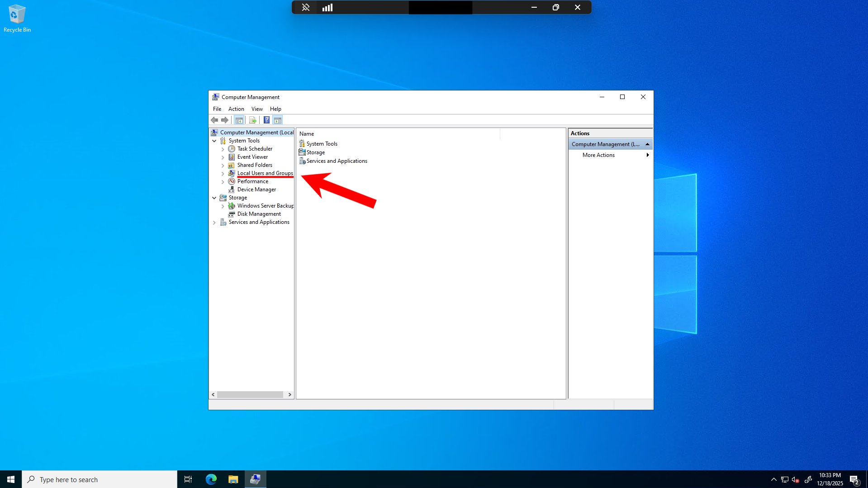Image resolution: width=868 pixels, height=488 pixels.
Task: Expand the Task Scheduler node
Action: 223,149
